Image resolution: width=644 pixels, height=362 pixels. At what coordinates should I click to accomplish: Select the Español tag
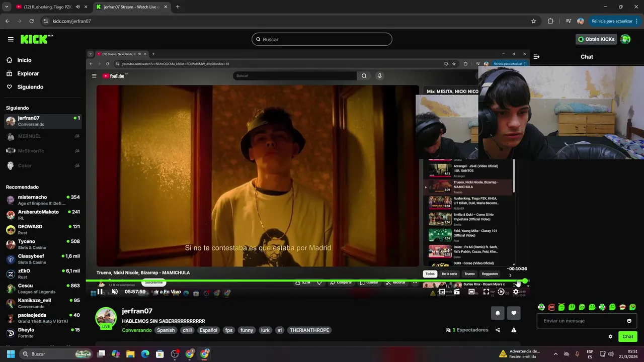coord(208,330)
